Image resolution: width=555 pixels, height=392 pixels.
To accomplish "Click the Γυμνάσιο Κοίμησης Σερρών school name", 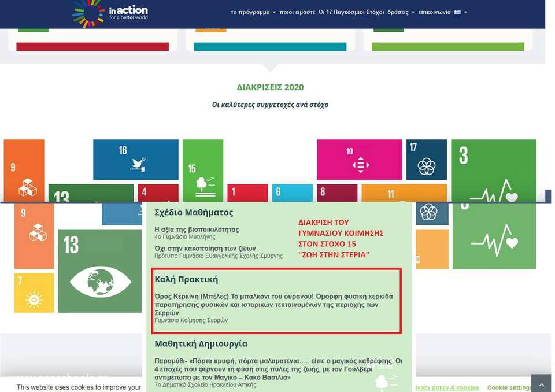I will point(191,320).
